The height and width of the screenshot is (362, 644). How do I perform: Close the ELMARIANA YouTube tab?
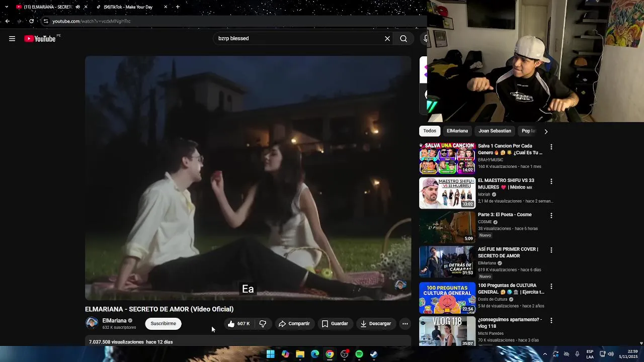[86, 7]
